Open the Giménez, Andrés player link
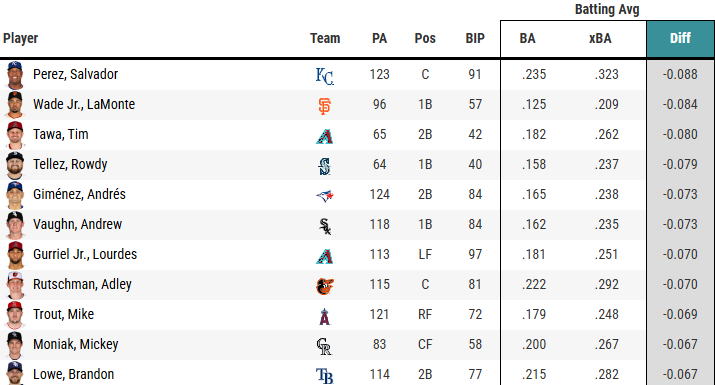The image size is (715, 385). pyautogui.click(x=79, y=194)
